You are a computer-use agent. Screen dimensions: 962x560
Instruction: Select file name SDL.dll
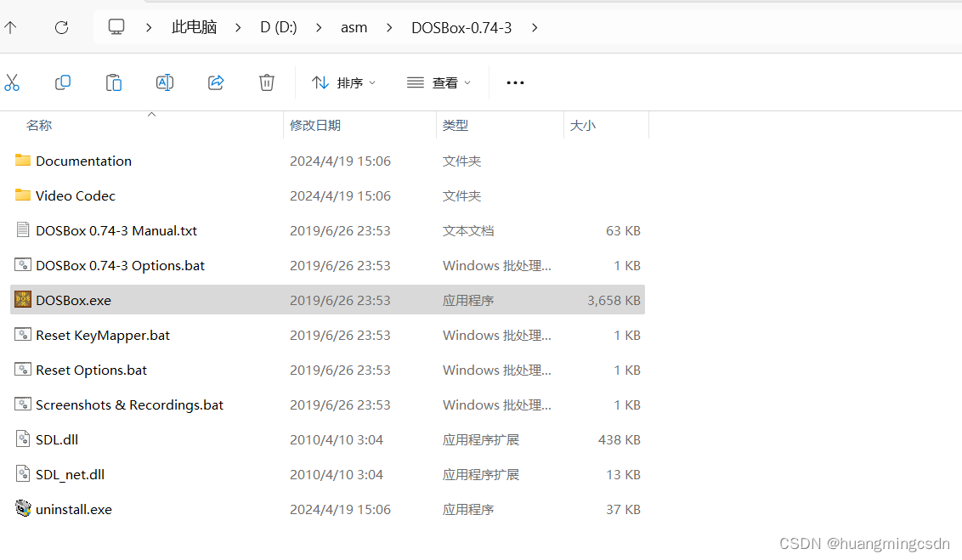57,440
